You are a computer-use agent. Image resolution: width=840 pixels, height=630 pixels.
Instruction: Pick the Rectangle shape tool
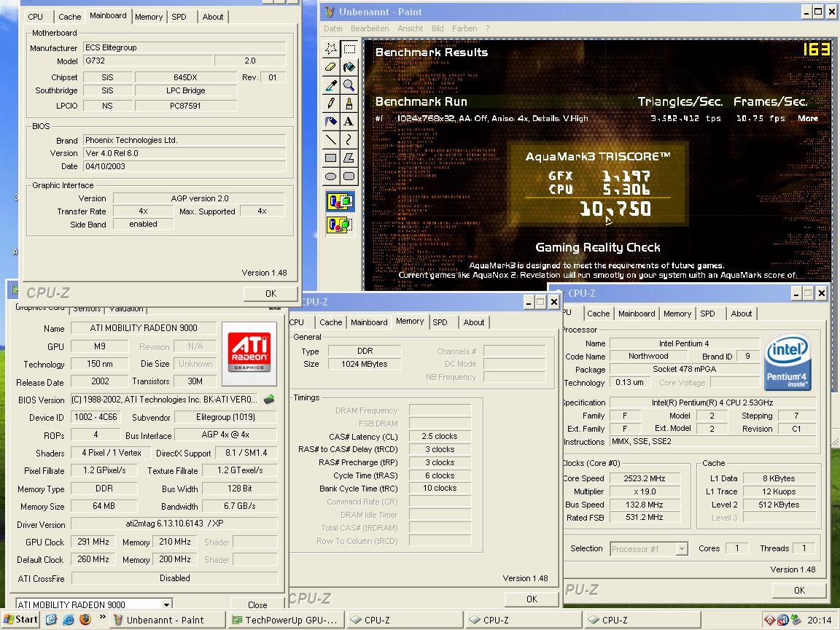[331, 158]
